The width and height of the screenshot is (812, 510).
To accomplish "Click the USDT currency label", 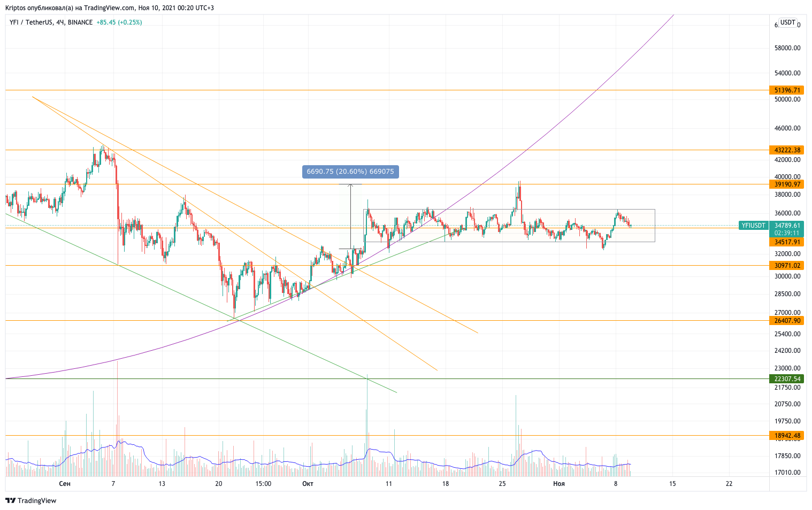I will click(x=787, y=22).
